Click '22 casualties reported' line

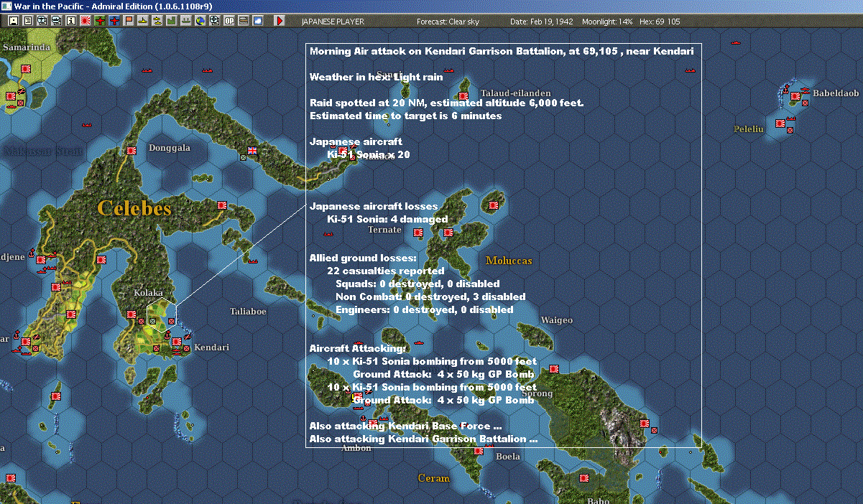pyautogui.click(x=385, y=271)
